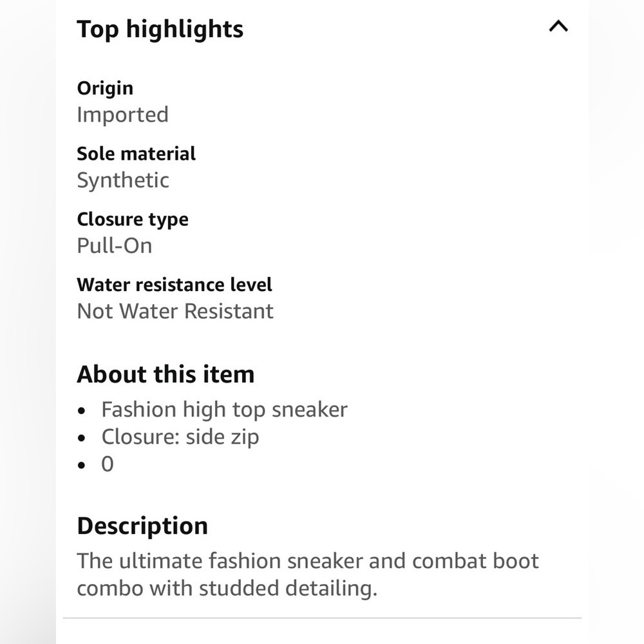Collapse the Top highlights chevron
The height and width of the screenshot is (644, 644).
[558, 26]
